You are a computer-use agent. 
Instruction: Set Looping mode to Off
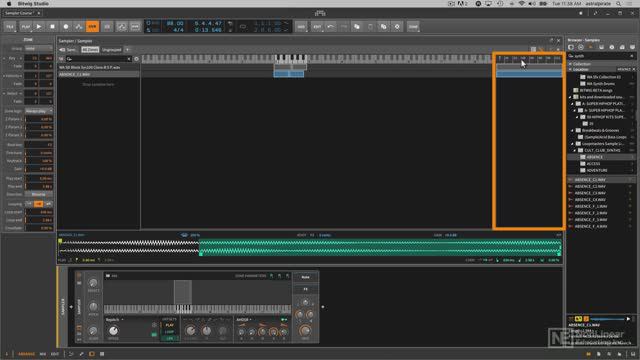(29, 204)
